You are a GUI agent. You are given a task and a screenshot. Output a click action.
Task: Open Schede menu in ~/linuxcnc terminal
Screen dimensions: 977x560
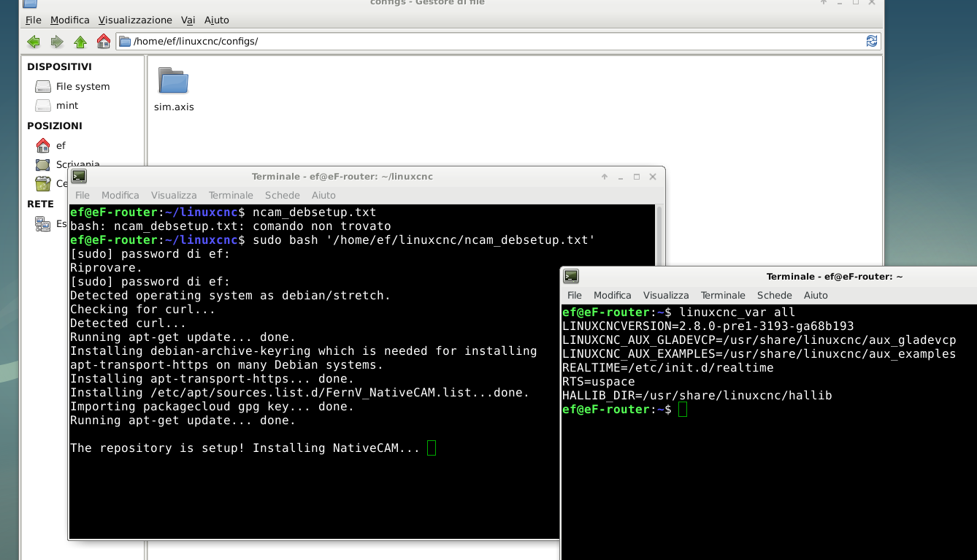pyautogui.click(x=283, y=195)
